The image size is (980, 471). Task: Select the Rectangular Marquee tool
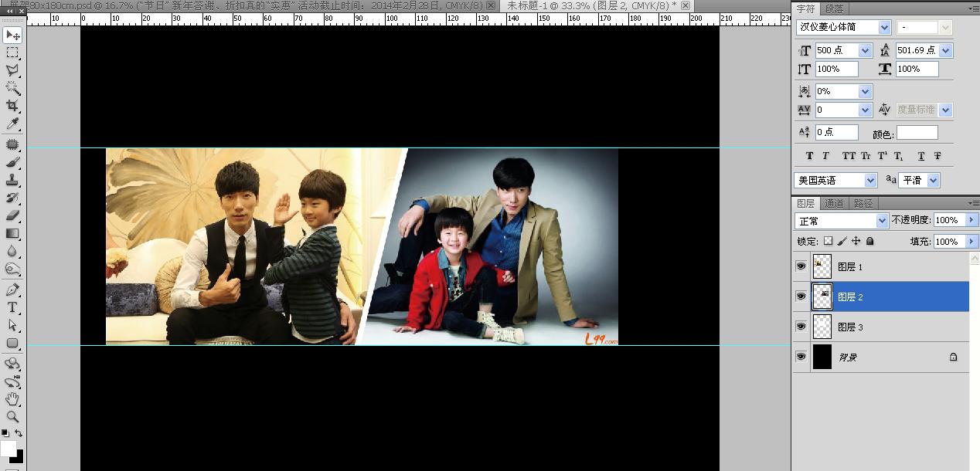click(x=12, y=53)
